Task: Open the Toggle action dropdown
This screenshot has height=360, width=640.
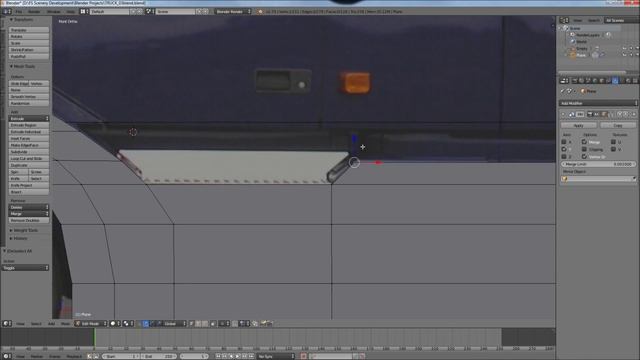Action: (x=26, y=268)
